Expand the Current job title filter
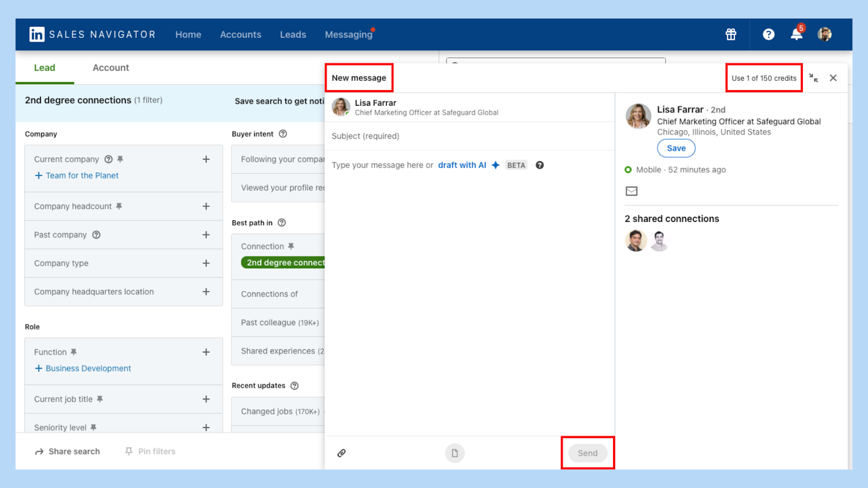The width and height of the screenshot is (868, 488). (206, 399)
